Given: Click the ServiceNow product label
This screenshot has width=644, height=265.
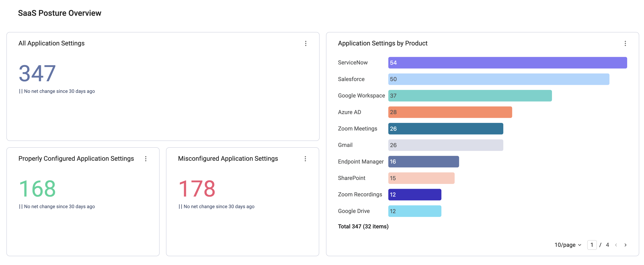Looking at the screenshot, I should (353, 63).
